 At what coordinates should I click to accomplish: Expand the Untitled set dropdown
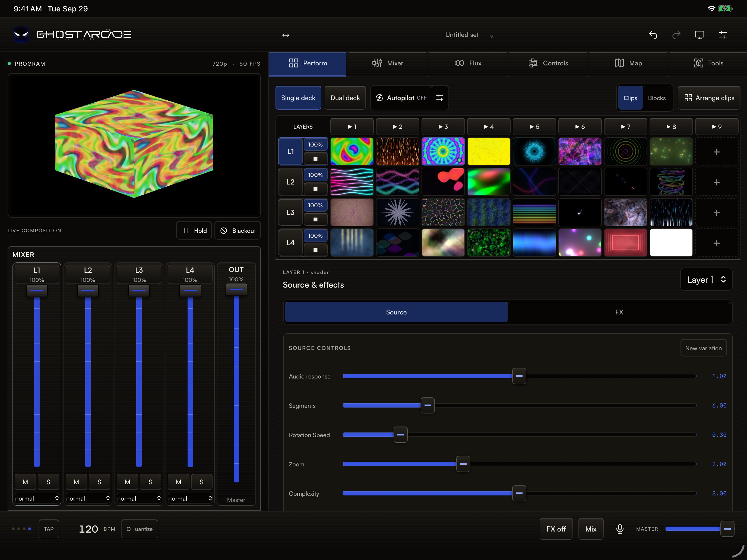point(469,35)
